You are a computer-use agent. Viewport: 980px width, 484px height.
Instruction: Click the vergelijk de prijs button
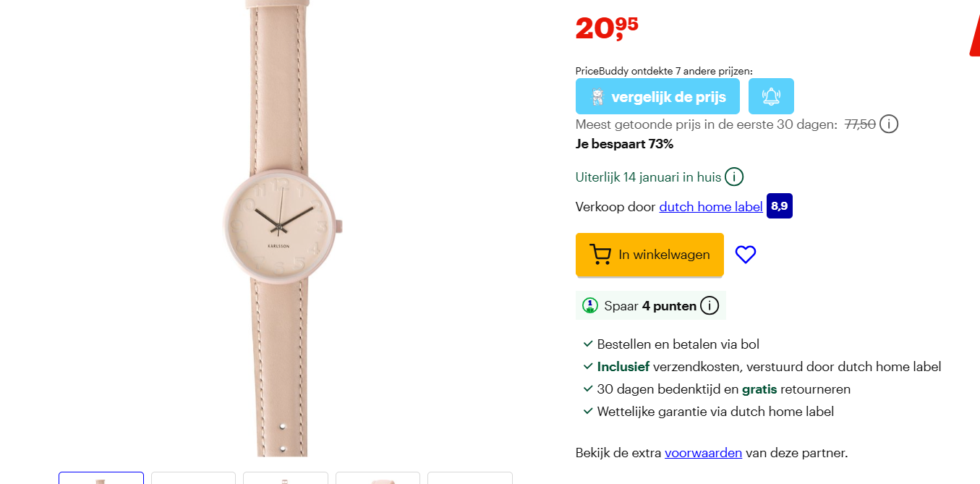coord(657,96)
